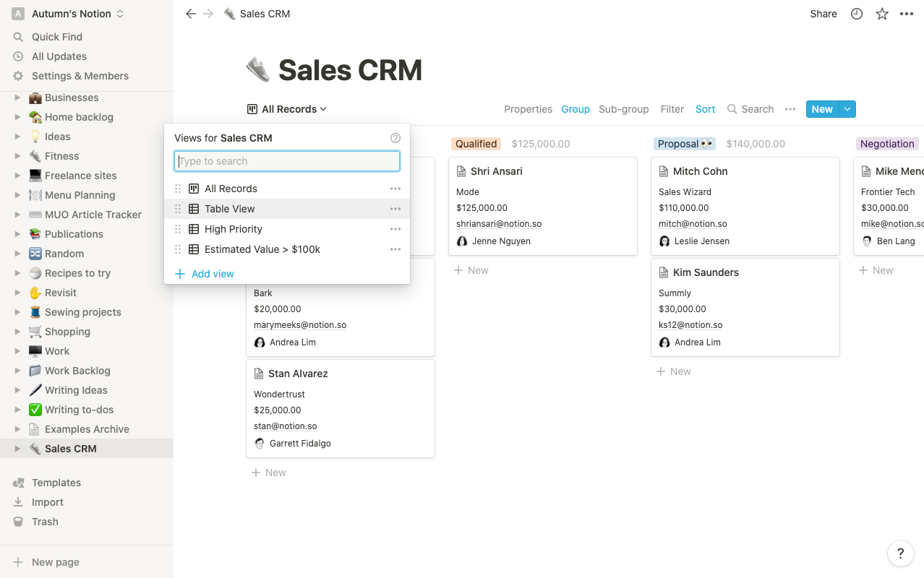Go back with the left arrow

pyautogui.click(x=191, y=14)
